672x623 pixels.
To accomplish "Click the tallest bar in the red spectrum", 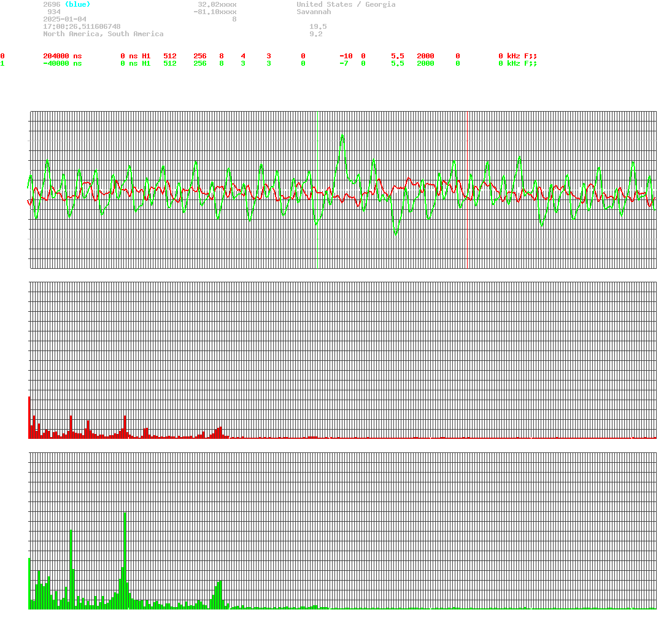I will 29,417.
